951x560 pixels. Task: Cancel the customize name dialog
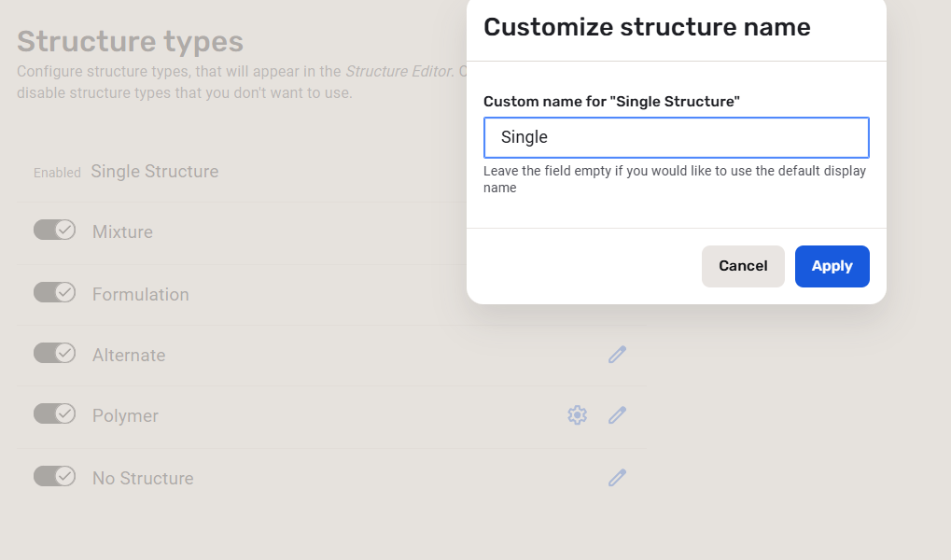(x=743, y=266)
